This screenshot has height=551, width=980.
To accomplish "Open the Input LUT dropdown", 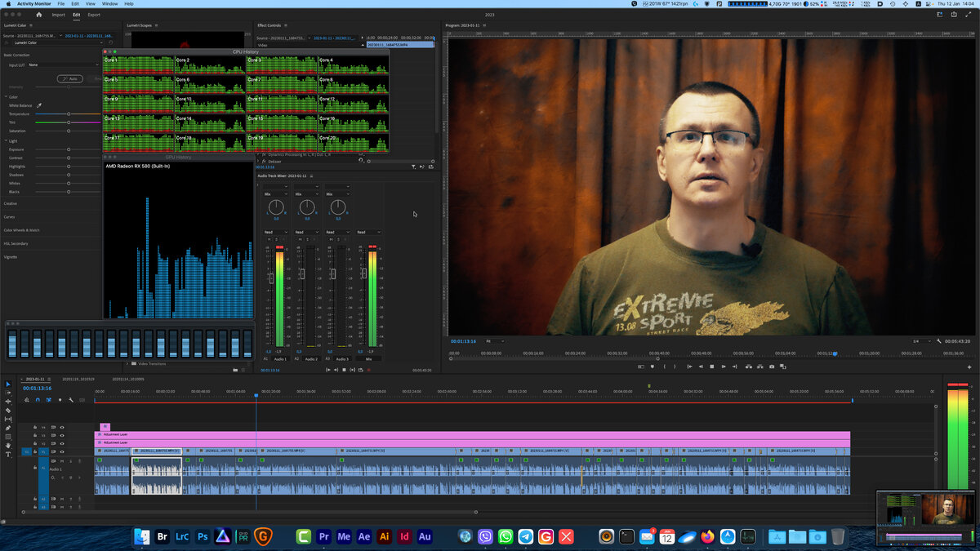I will pos(64,64).
